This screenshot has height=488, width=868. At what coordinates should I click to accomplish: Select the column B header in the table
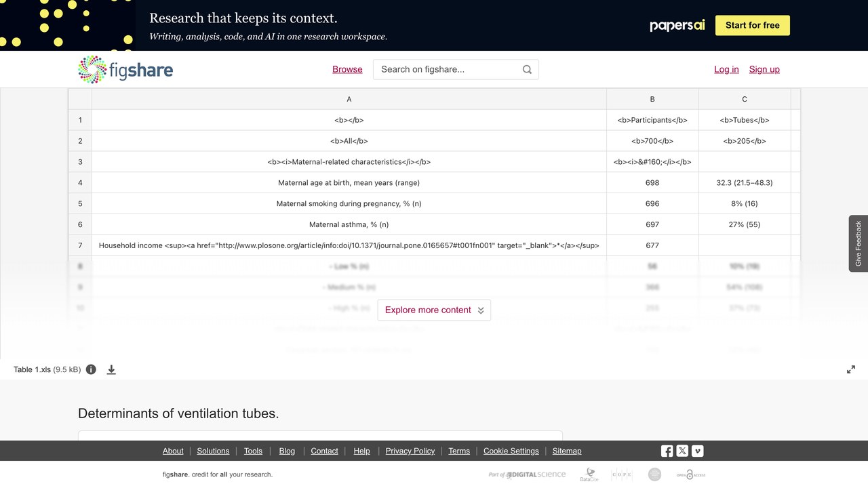652,99
